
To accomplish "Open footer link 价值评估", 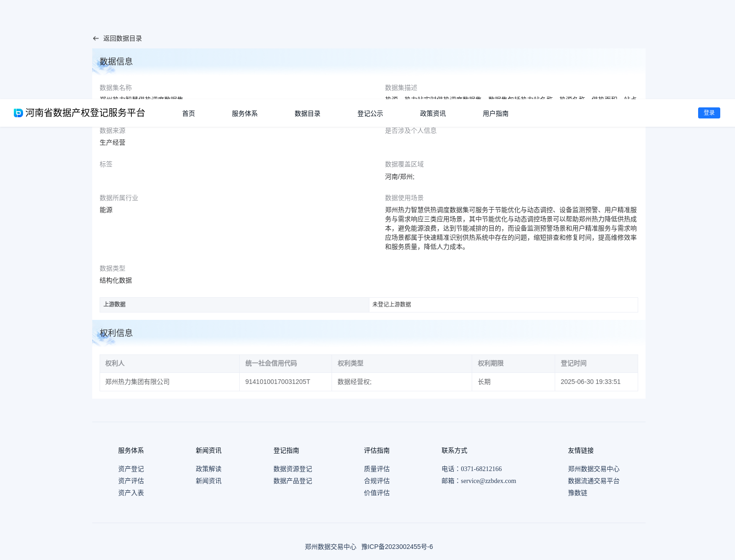I will (377, 493).
